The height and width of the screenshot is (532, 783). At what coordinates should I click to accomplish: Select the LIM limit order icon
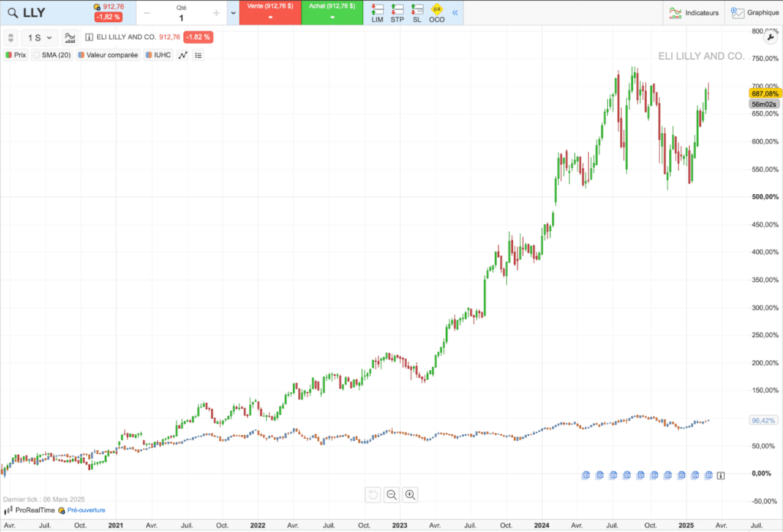click(378, 13)
